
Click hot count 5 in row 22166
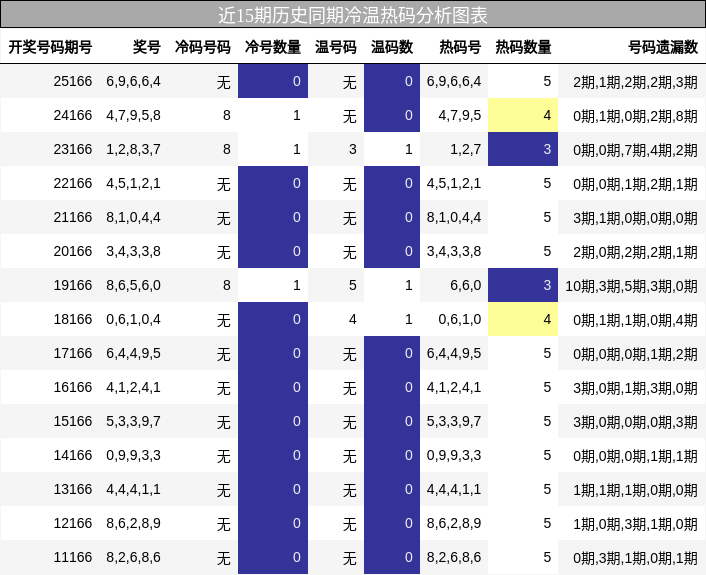click(547, 183)
